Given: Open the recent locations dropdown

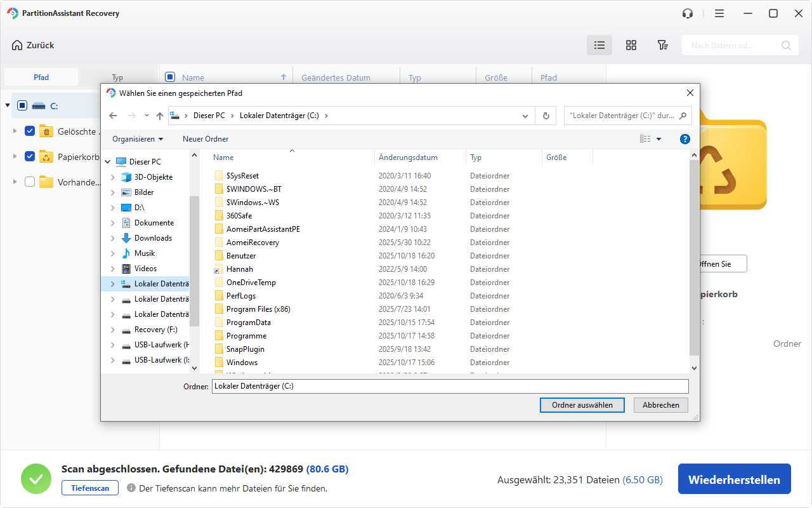Looking at the screenshot, I should (x=147, y=116).
